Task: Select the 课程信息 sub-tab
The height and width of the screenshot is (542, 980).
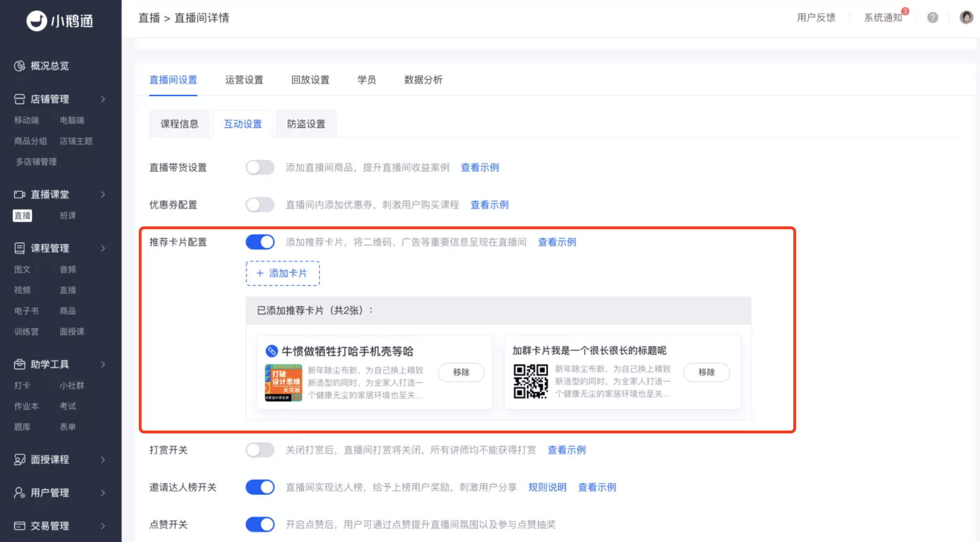Action: (x=179, y=124)
